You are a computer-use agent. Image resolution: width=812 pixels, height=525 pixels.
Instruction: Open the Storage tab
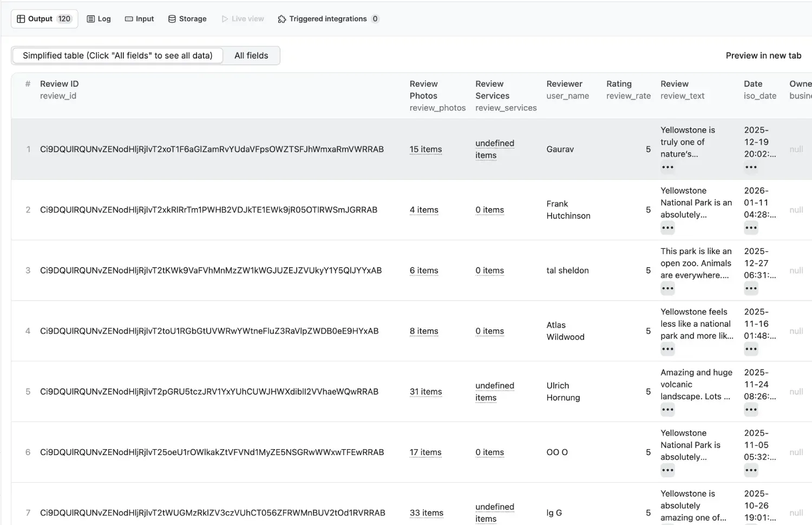(x=187, y=19)
